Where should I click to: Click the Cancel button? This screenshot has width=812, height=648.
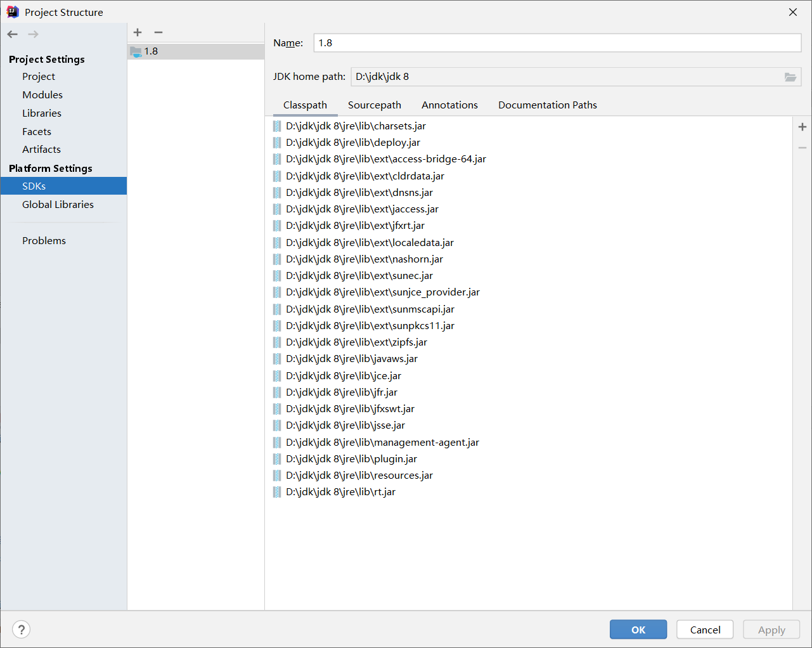704,629
